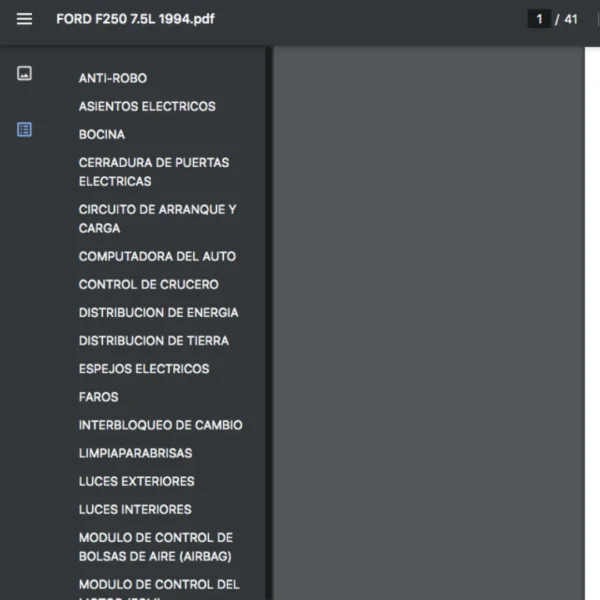This screenshot has height=600, width=600.
Task: Open the FAROS bookmark
Action: pyautogui.click(x=98, y=397)
